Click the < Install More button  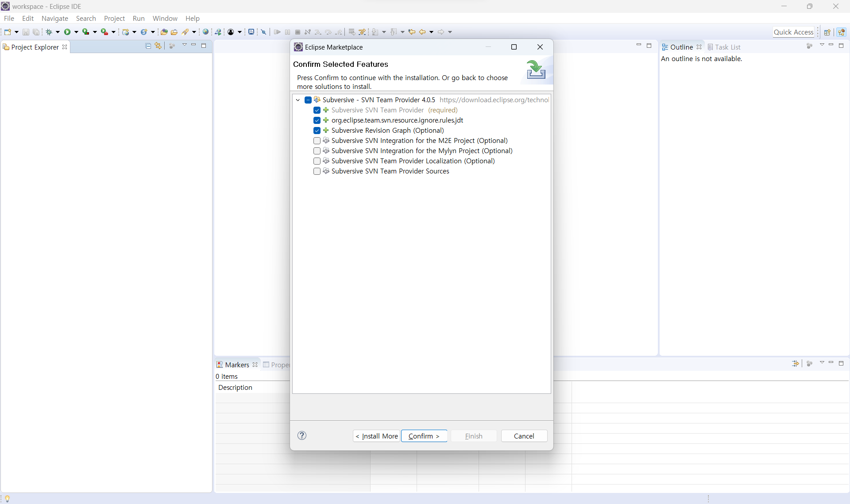(x=376, y=436)
